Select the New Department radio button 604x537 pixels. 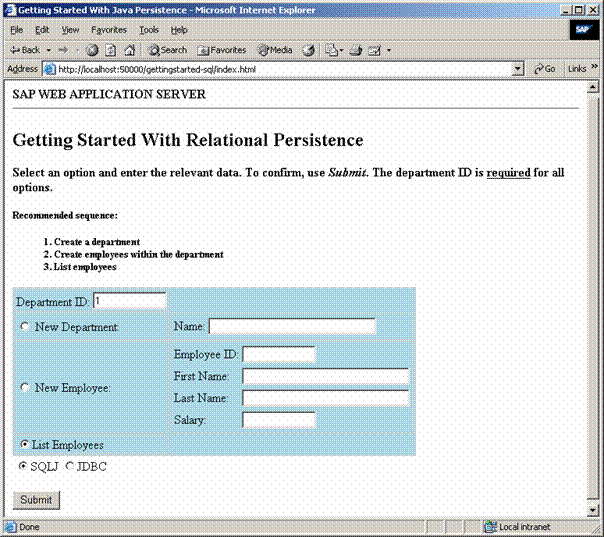[25, 327]
